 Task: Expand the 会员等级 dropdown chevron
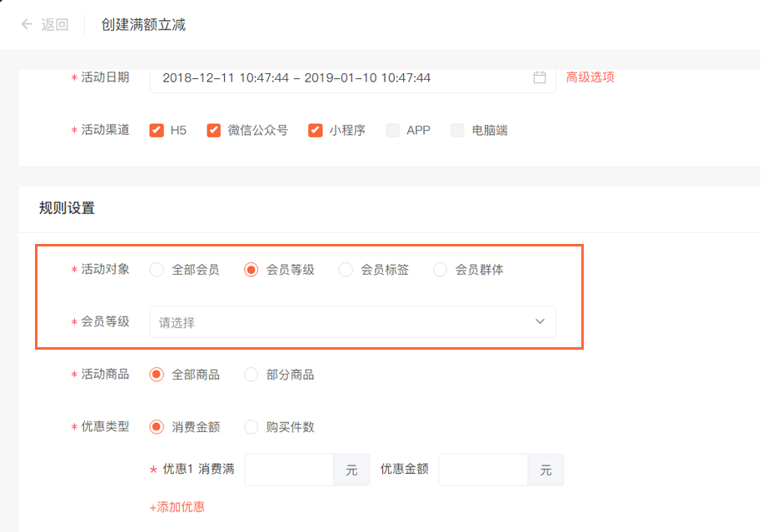point(540,321)
